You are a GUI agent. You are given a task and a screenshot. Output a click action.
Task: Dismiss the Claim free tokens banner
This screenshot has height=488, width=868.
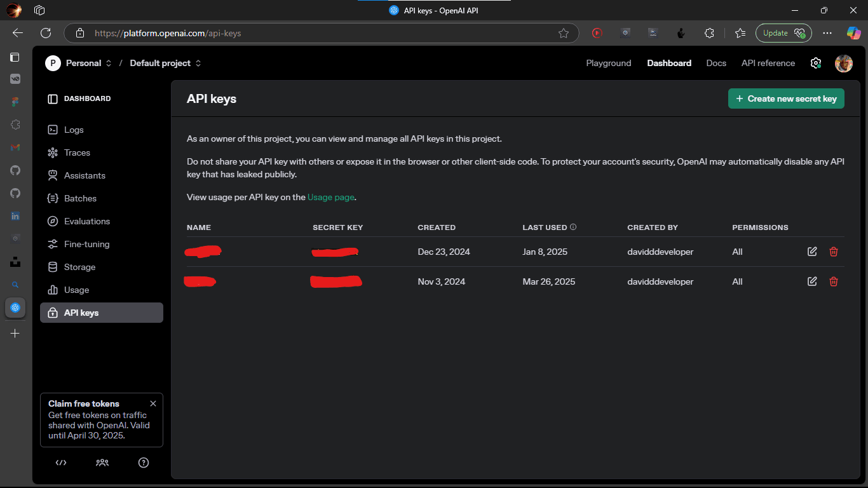153,403
